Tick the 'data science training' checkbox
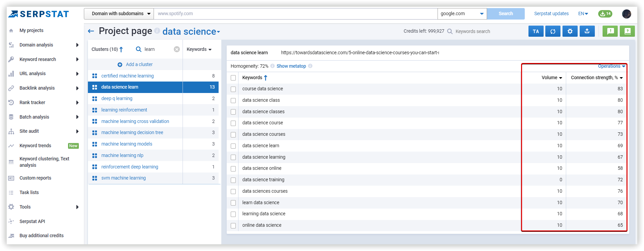 click(233, 180)
